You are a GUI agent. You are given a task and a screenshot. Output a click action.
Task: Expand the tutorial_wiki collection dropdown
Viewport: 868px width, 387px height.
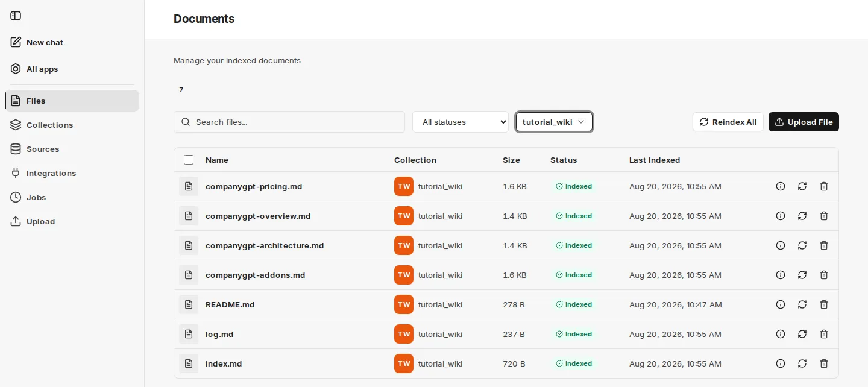point(554,122)
